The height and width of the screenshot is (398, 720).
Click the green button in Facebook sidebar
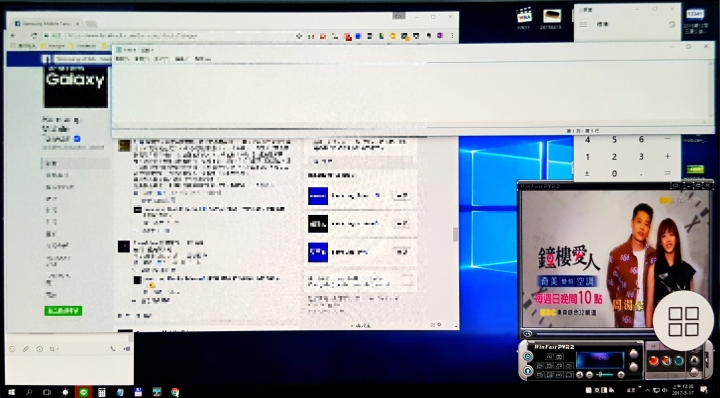[63, 311]
